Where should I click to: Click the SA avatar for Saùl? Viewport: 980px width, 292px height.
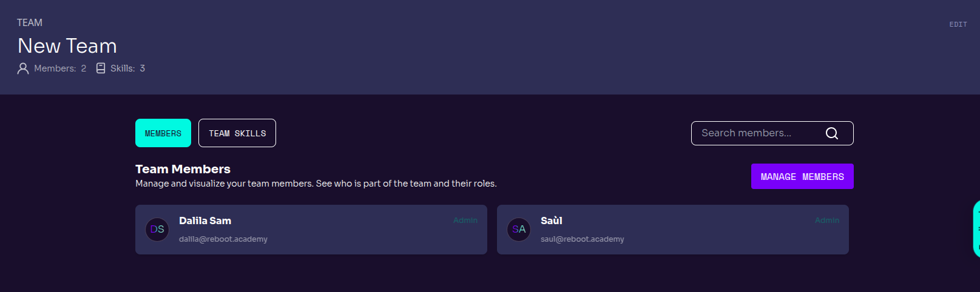point(519,230)
